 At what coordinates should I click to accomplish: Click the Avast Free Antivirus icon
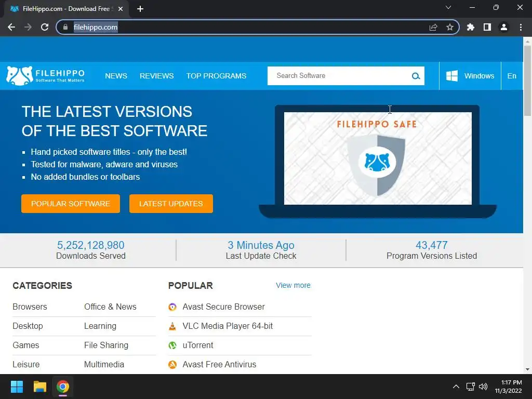172,365
